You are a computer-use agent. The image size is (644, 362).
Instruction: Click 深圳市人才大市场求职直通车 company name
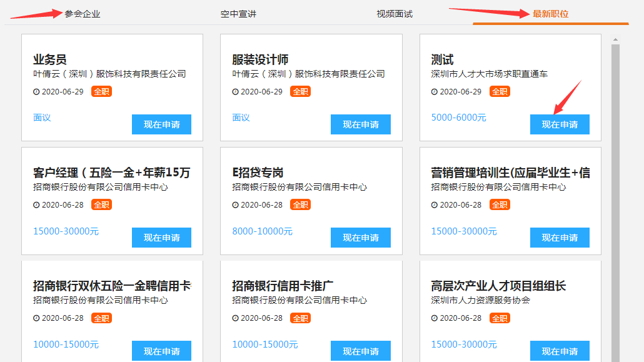(x=489, y=74)
